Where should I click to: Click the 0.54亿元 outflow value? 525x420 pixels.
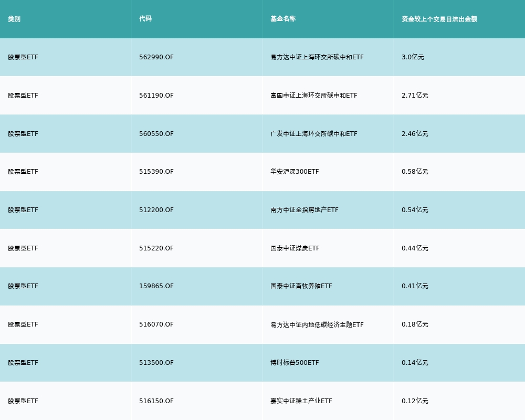[415, 210]
